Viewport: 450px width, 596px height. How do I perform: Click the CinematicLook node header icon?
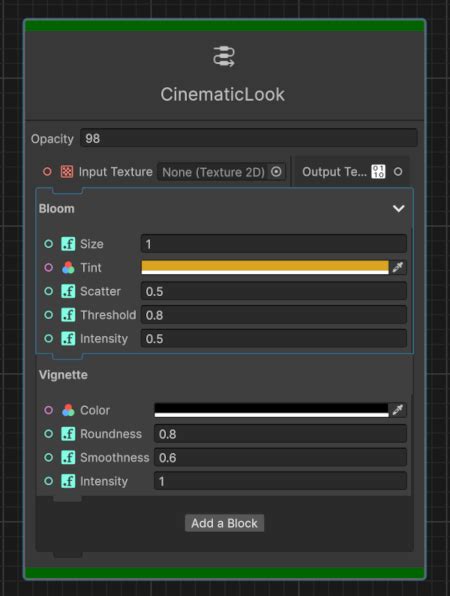coord(224,57)
